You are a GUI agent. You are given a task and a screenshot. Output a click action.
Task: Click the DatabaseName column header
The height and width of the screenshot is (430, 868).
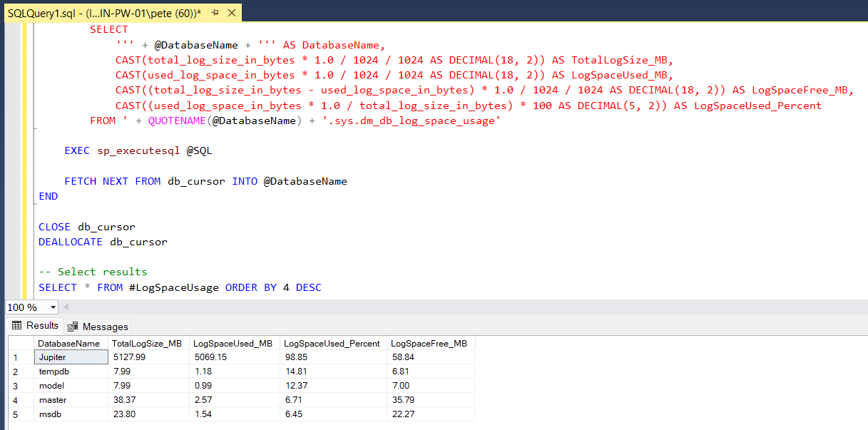point(69,343)
